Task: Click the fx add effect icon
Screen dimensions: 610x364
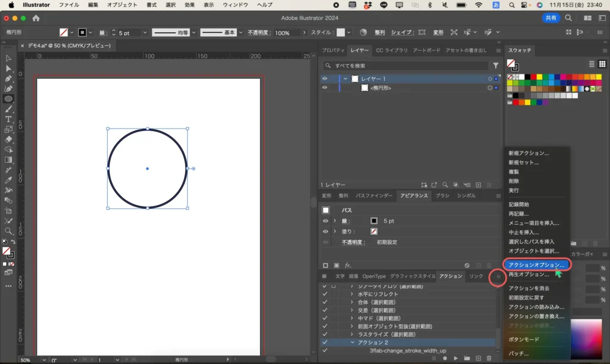Action: (348, 265)
